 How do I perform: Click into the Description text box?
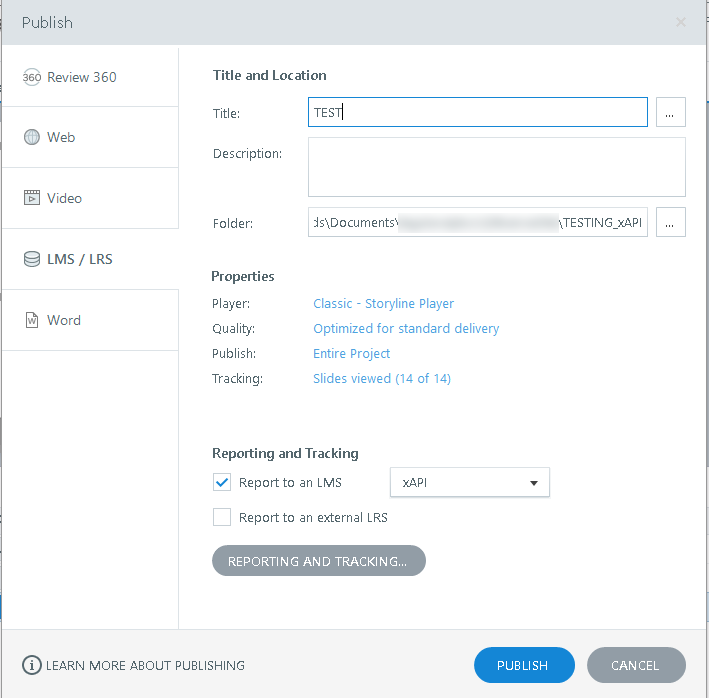(x=496, y=167)
